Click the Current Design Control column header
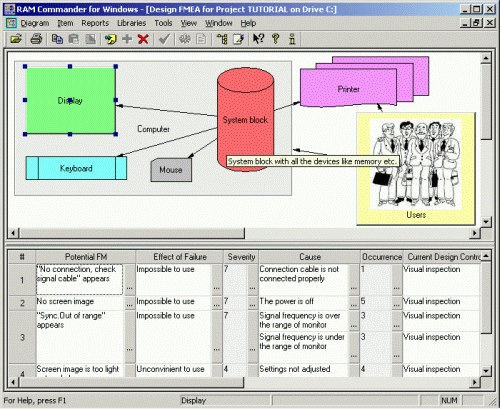 442,257
